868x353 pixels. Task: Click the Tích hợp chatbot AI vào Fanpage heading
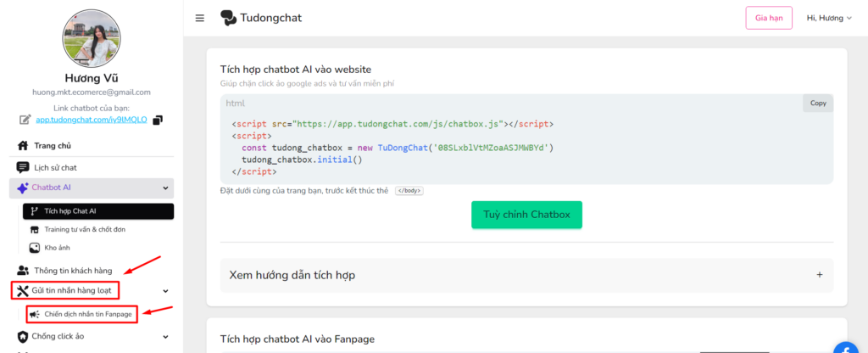point(298,339)
